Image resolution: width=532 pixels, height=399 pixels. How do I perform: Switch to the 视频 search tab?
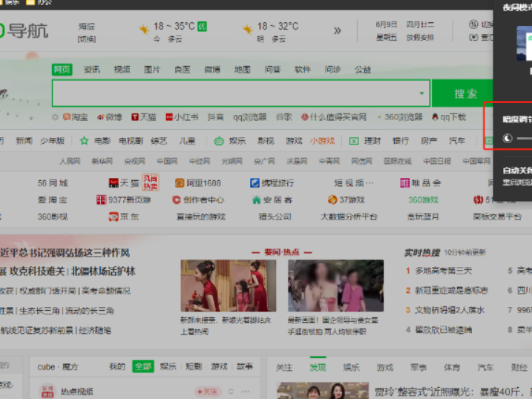click(122, 70)
